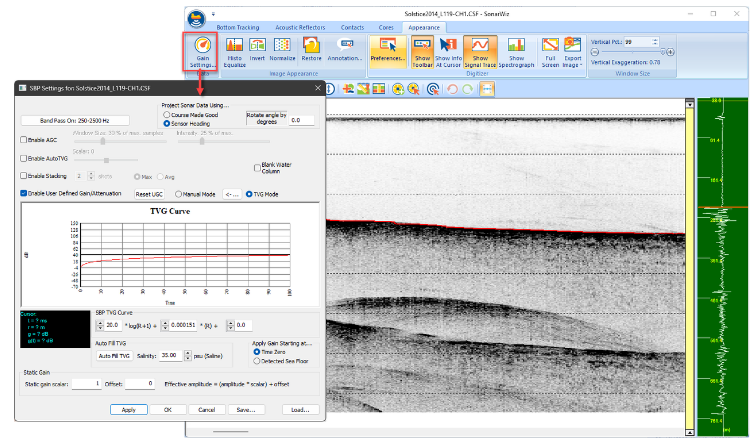Screen dimensions: 750x439
Task: Click the Vertical Pct spinner arrows
Action: click(x=655, y=42)
